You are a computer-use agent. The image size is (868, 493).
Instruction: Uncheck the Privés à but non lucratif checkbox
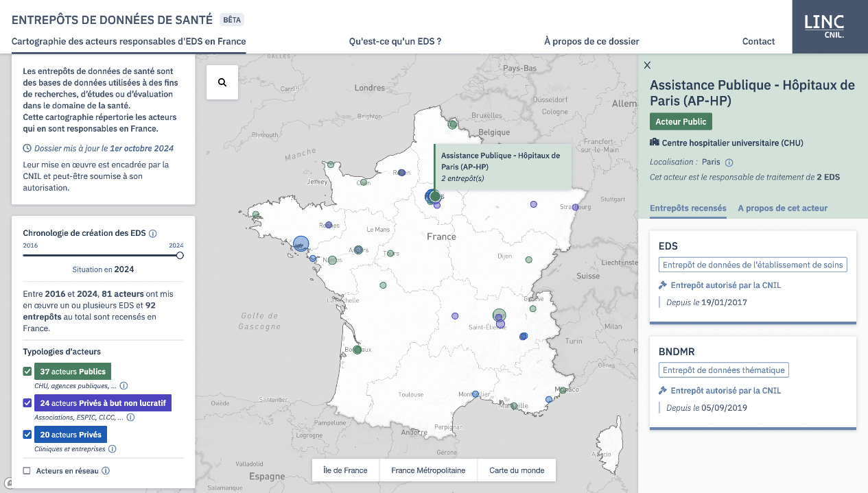27,403
